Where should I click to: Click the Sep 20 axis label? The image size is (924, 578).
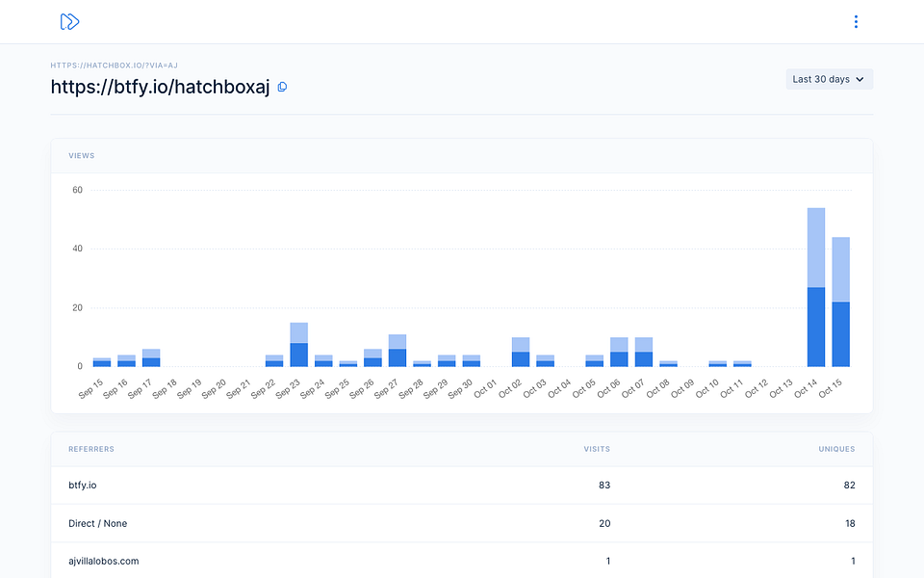point(215,389)
